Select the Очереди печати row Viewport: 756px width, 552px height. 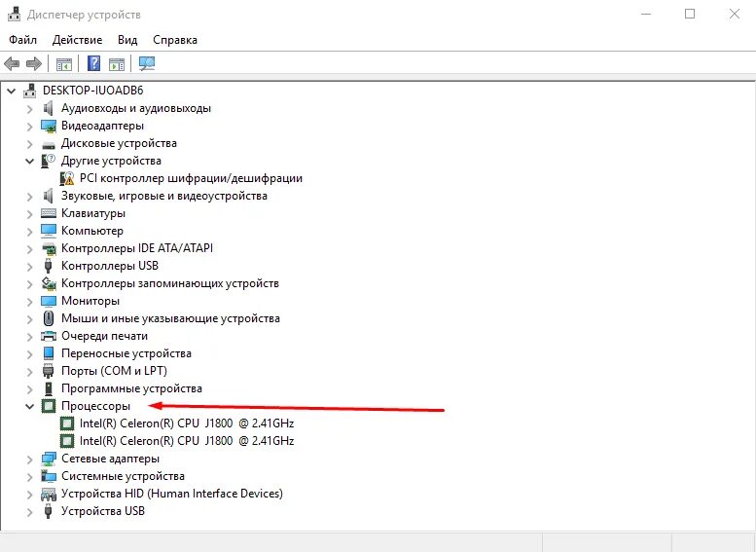click(x=104, y=336)
